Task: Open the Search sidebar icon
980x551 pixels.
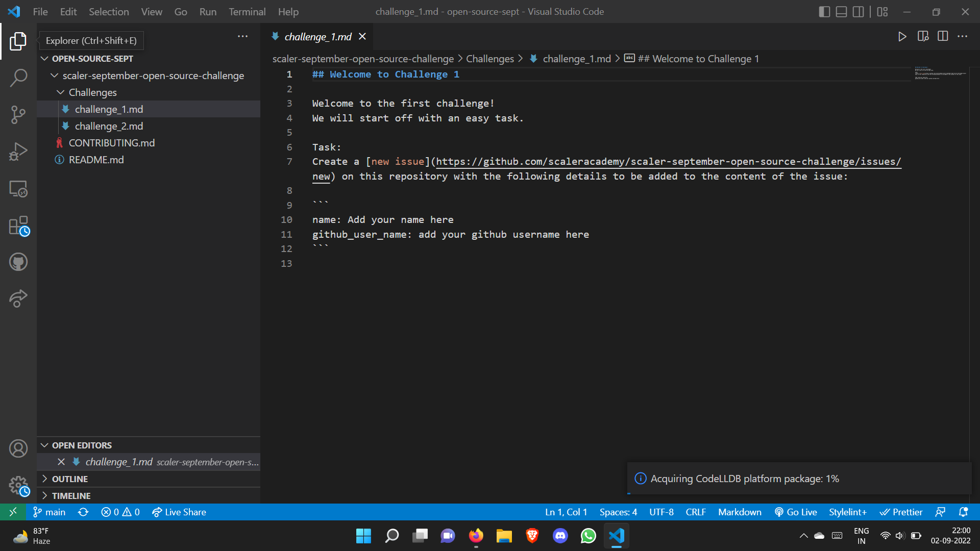Action: (18, 78)
